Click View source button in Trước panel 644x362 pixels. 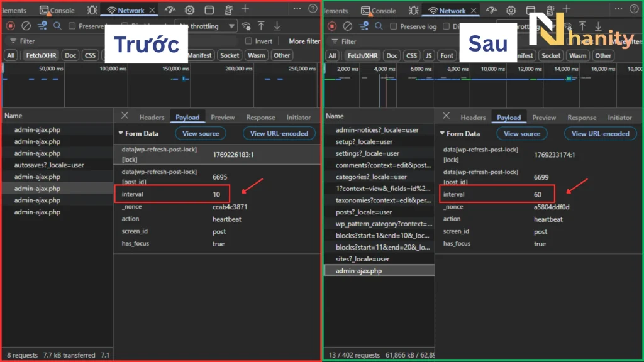coord(201,133)
